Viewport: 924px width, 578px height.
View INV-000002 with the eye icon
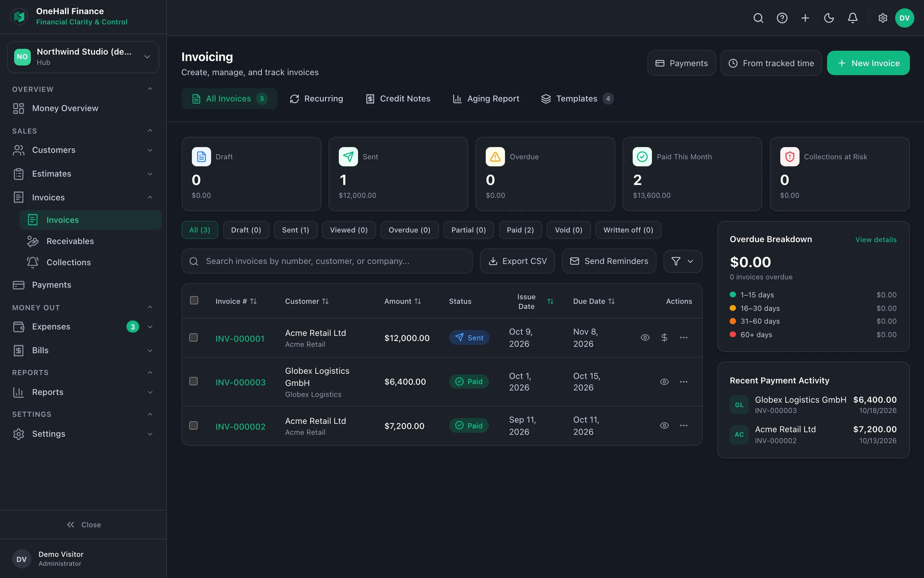pyautogui.click(x=664, y=425)
